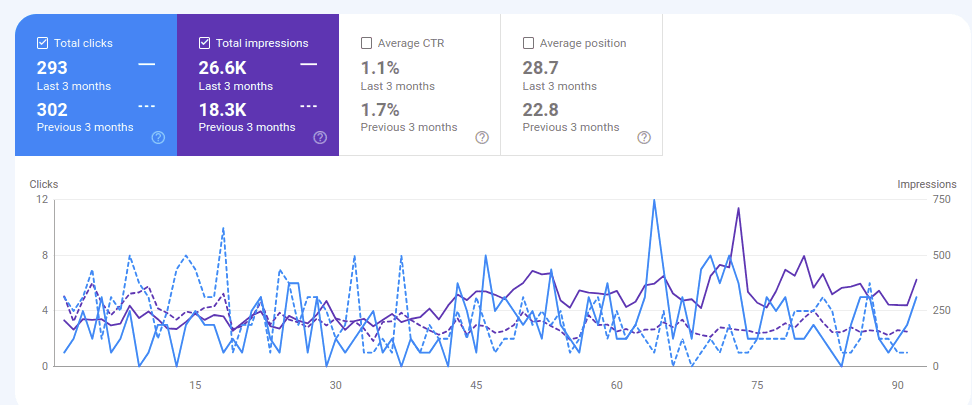The height and width of the screenshot is (405, 972).
Task: Open help icon in Total clicks card
Action: pyautogui.click(x=158, y=137)
